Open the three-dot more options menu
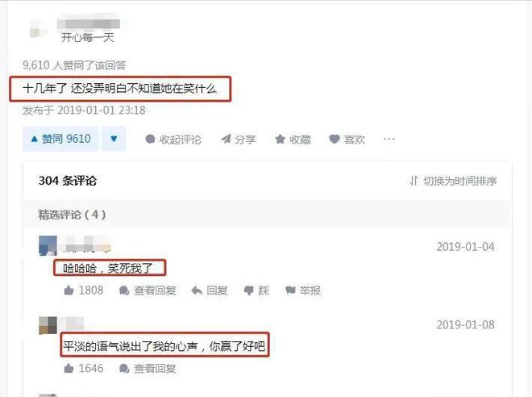532x397 pixels. (x=389, y=139)
